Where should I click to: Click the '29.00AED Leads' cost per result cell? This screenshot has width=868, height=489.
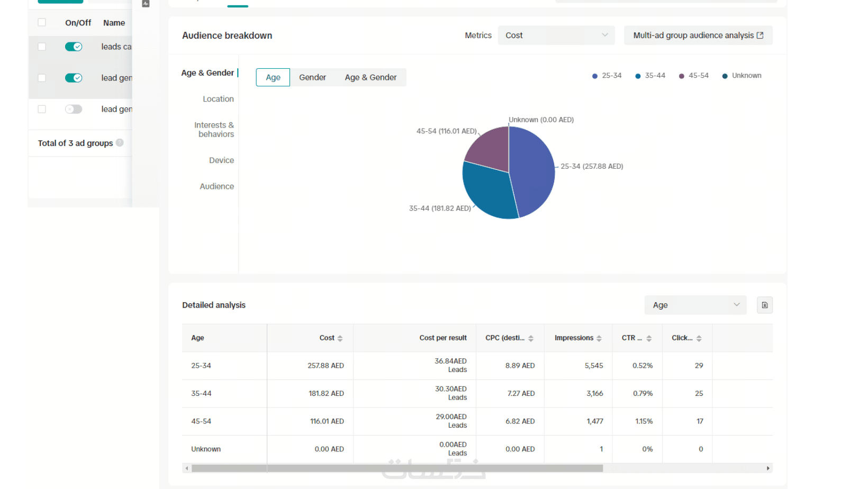pos(451,421)
